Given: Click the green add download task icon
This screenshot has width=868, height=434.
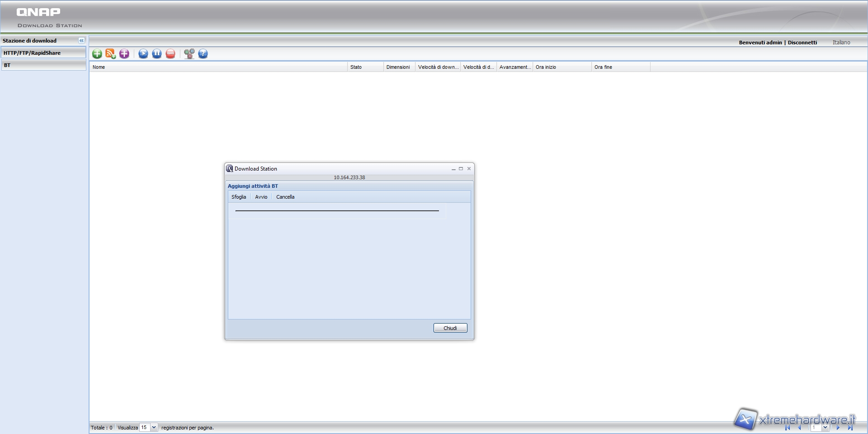Looking at the screenshot, I should 97,54.
